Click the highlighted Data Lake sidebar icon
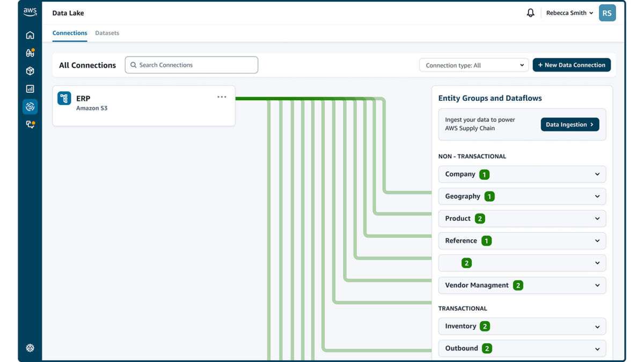The width and height of the screenshot is (644, 362). (30, 106)
